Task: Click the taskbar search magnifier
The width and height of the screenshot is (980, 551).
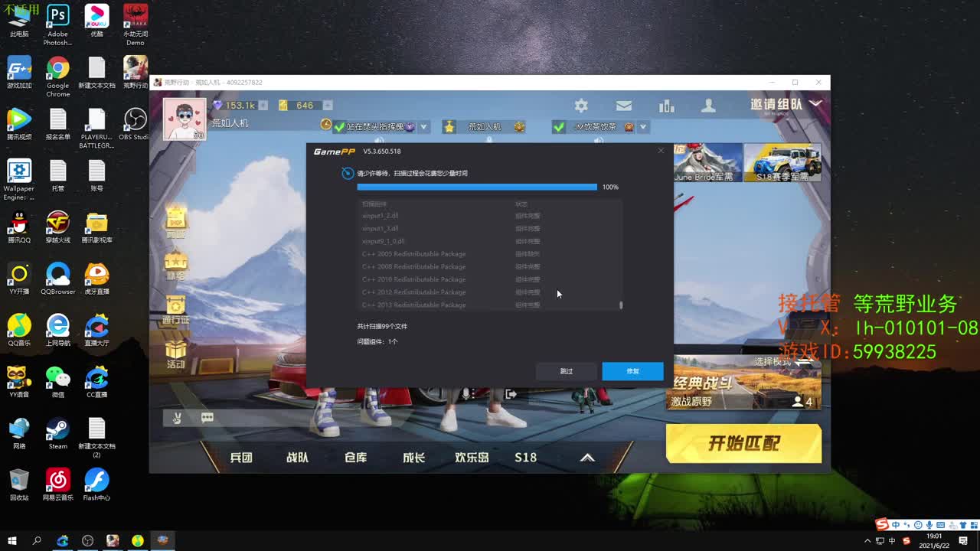Action: 37,541
